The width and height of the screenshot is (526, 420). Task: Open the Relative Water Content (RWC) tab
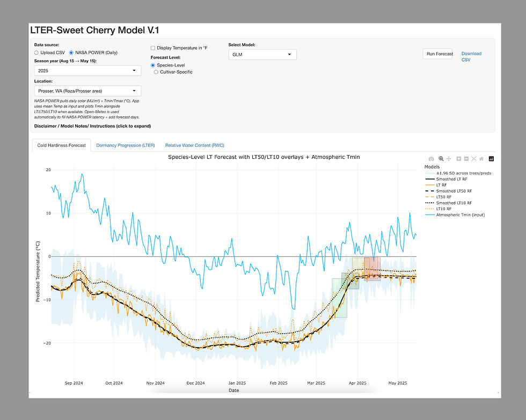pyautogui.click(x=194, y=145)
